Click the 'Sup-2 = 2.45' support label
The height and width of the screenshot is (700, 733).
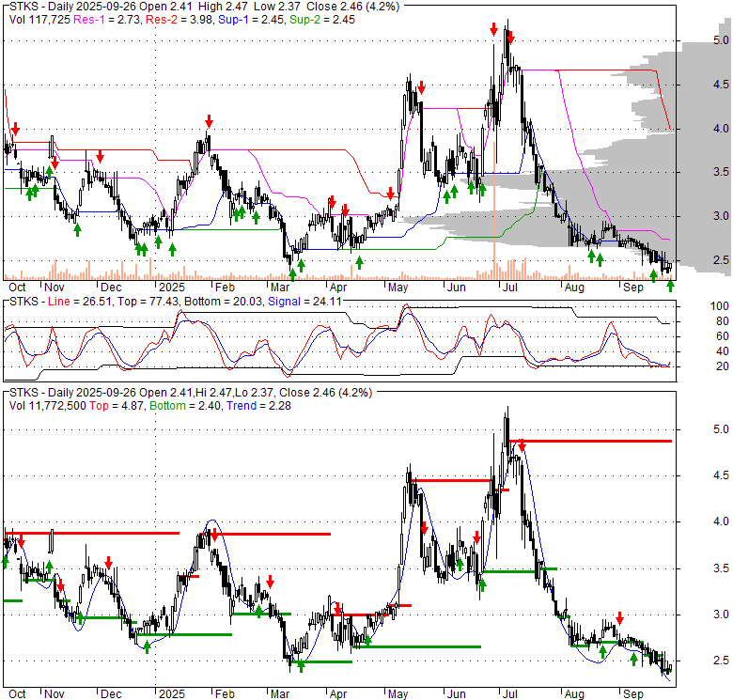[x=322, y=20]
